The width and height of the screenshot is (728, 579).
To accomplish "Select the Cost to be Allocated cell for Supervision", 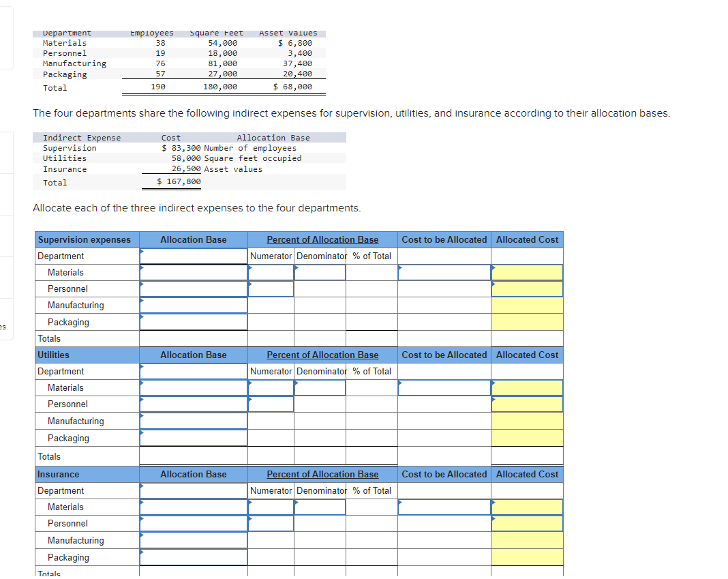I will [444, 271].
